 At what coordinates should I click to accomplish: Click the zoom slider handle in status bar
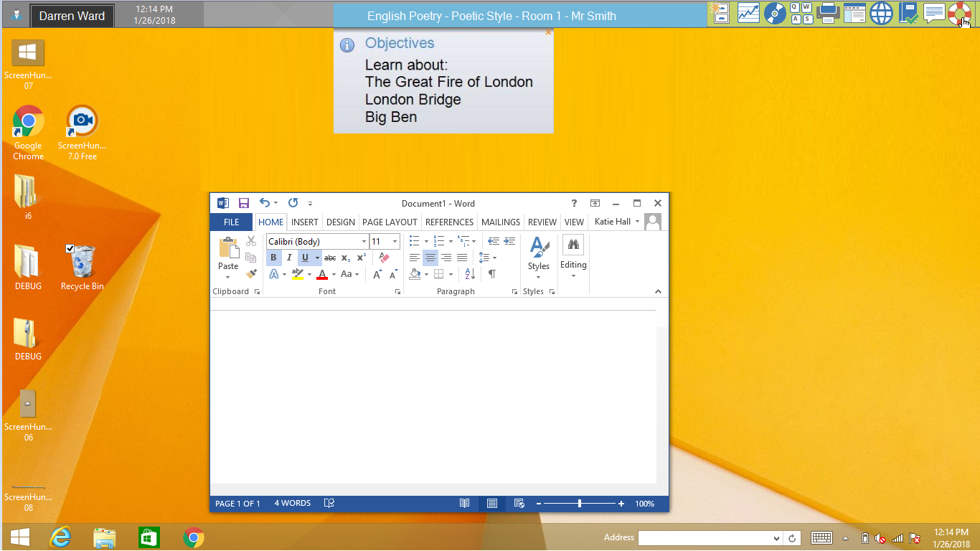click(580, 504)
